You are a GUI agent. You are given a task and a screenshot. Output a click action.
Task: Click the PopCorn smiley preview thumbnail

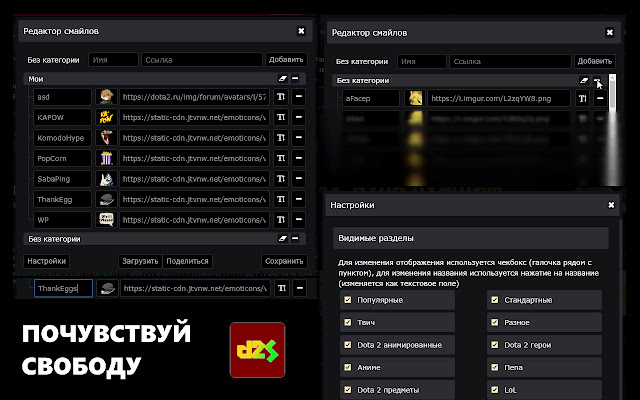(106, 158)
